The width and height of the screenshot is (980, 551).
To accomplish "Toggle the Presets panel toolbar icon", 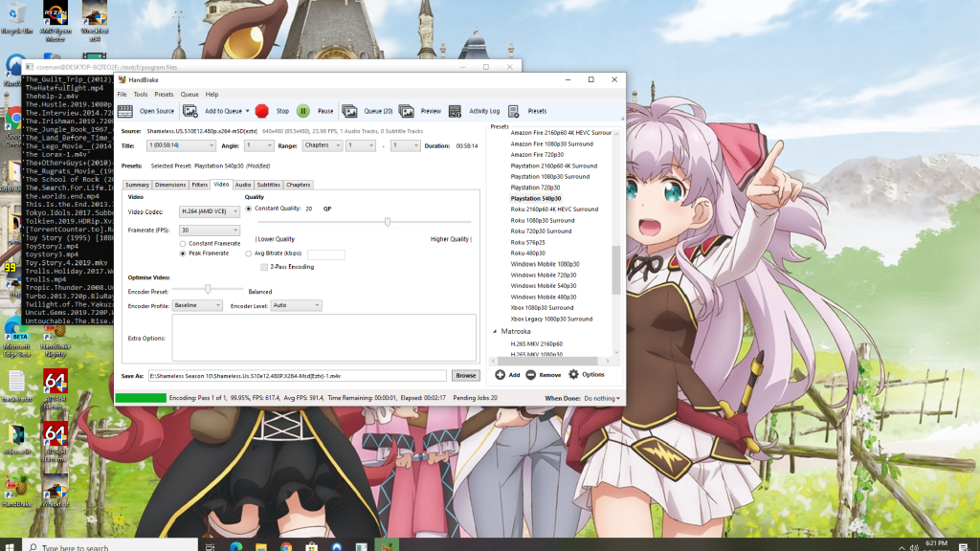I will point(514,111).
